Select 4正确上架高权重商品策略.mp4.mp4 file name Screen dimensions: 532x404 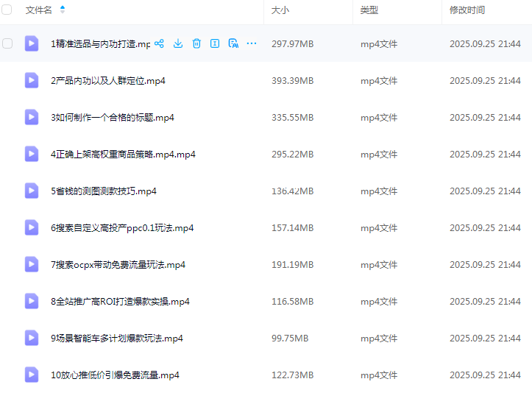click(x=123, y=155)
